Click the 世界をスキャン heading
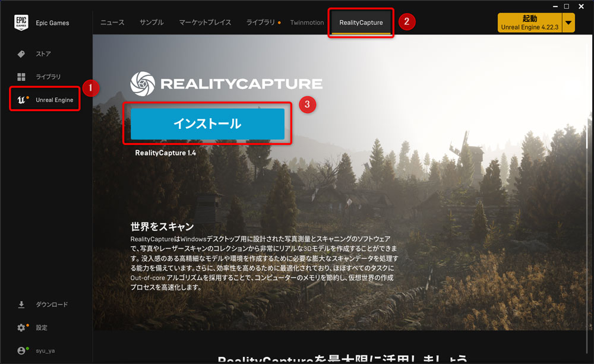This screenshot has height=364, width=594. tap(162, 226)
